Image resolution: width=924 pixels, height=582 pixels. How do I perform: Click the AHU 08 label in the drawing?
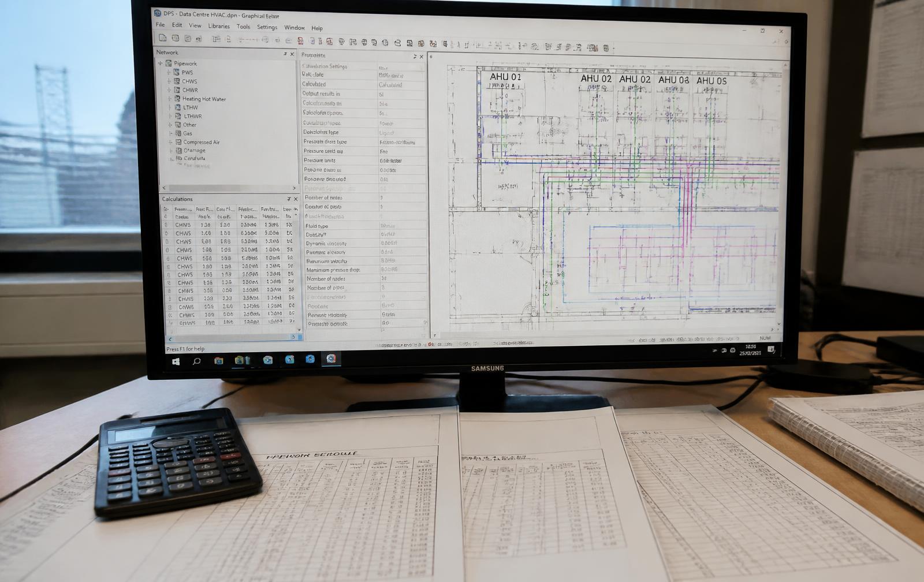coord(673,80)
